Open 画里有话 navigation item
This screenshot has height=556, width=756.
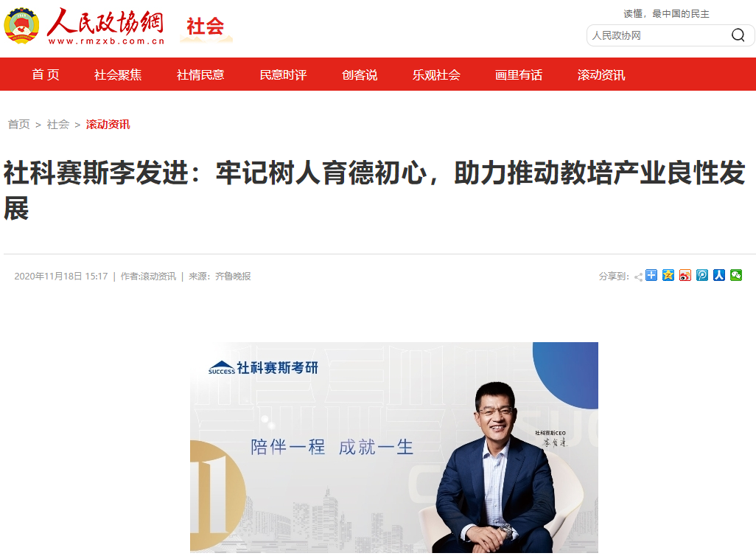[x=519, y=74]
